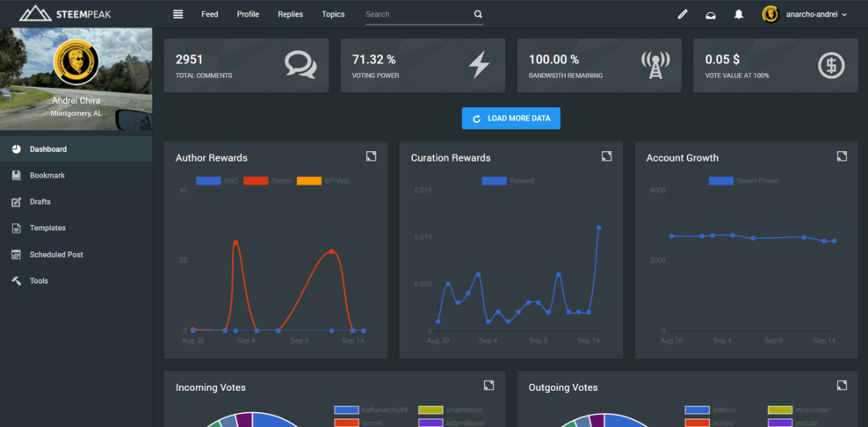Click into the Search input field
868x427 pixels.
click(418, 14)
